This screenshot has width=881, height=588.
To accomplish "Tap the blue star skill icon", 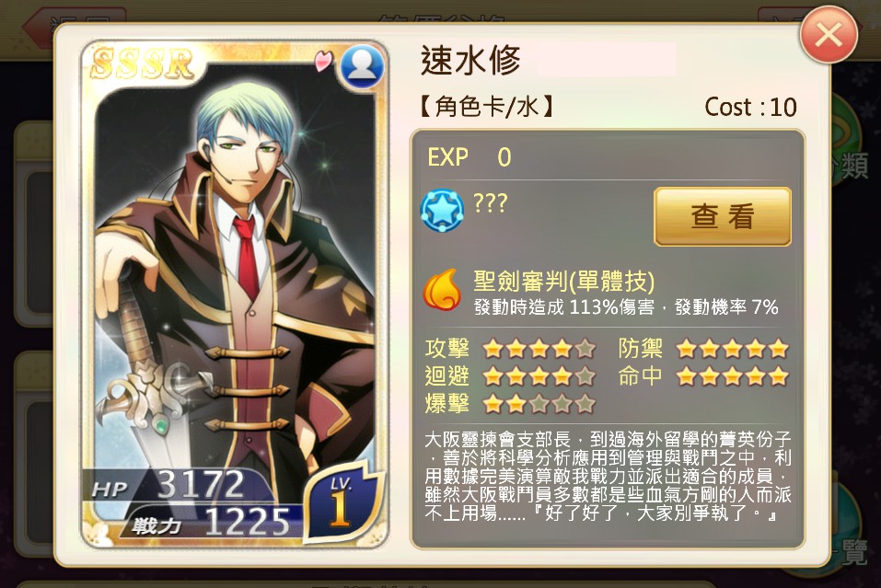I will tap(442, 211).
